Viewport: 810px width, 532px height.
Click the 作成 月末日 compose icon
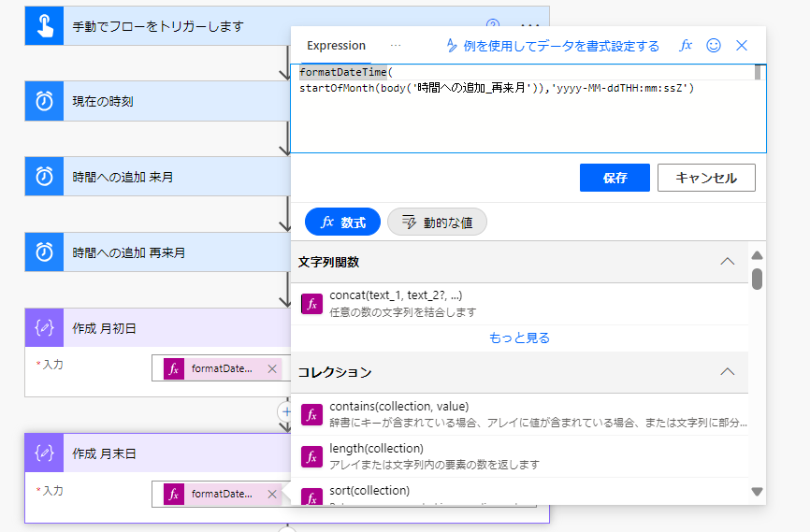pyautogui.click(x=44, y=453)
